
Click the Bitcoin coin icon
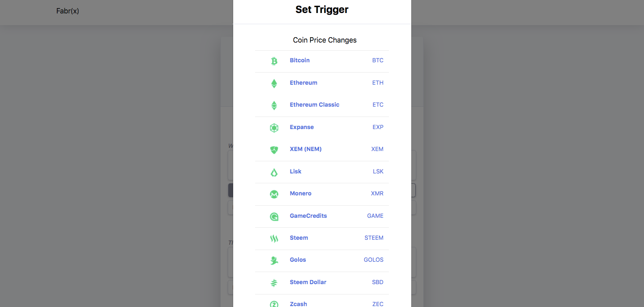(x=274, y=61)
